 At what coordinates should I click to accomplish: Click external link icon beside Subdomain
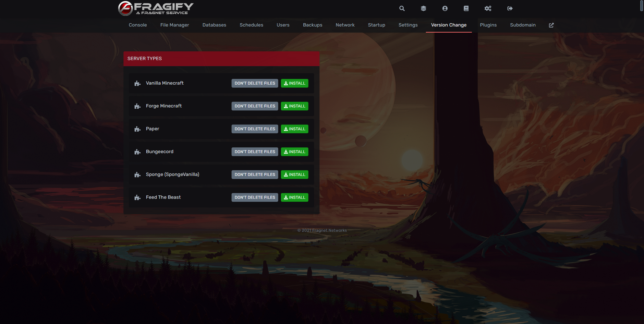coord(551,25)
